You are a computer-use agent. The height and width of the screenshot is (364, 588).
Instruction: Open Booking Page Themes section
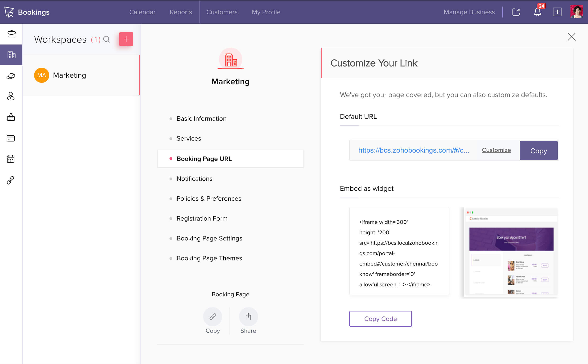(209, 258)
